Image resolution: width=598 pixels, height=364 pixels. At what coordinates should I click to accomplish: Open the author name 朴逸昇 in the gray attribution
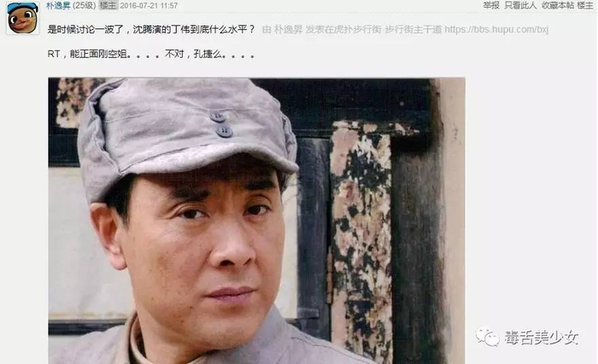[x=289, y=29]
